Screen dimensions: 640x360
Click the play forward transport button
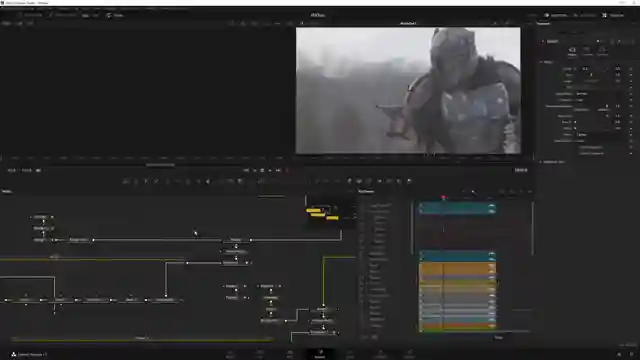(x=270, y=170)
